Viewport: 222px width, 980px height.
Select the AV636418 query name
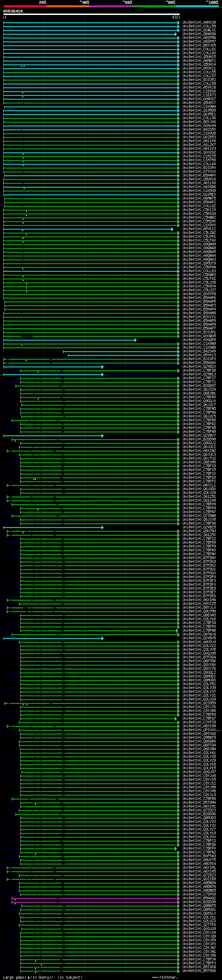tap(13, 11)
